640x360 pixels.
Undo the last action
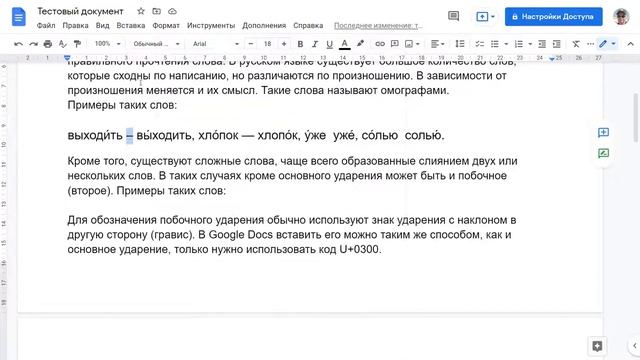pos(18,44)
